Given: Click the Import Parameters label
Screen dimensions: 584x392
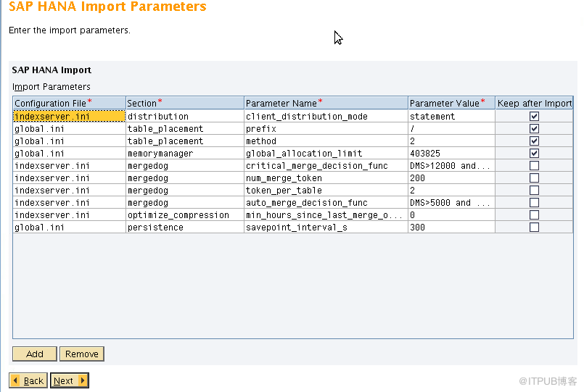Looking at the screenshot, I should 52,87.
